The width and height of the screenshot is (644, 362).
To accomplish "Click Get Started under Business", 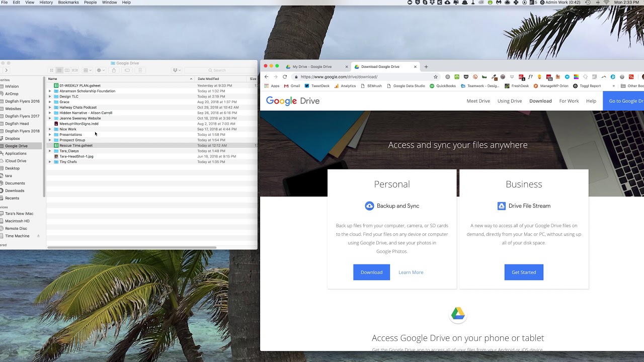I will pyautogui.click(x=524, y=272).
